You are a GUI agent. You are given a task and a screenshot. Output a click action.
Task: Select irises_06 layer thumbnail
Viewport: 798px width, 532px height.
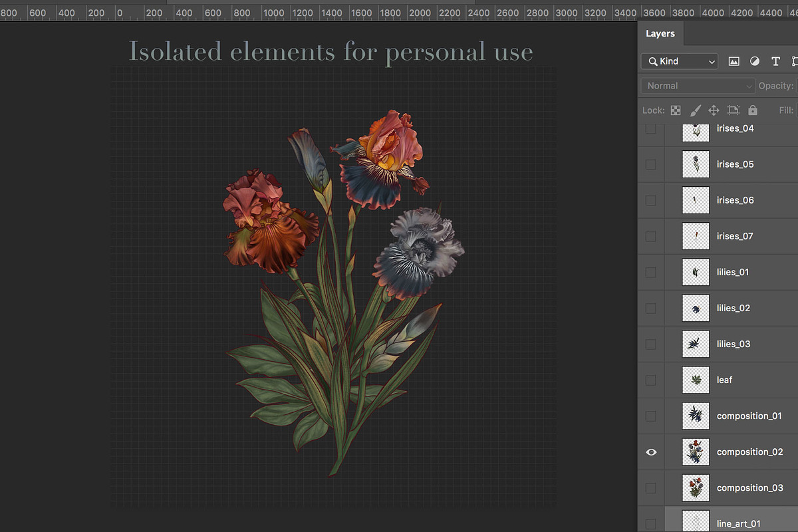(x=696, y=200)
